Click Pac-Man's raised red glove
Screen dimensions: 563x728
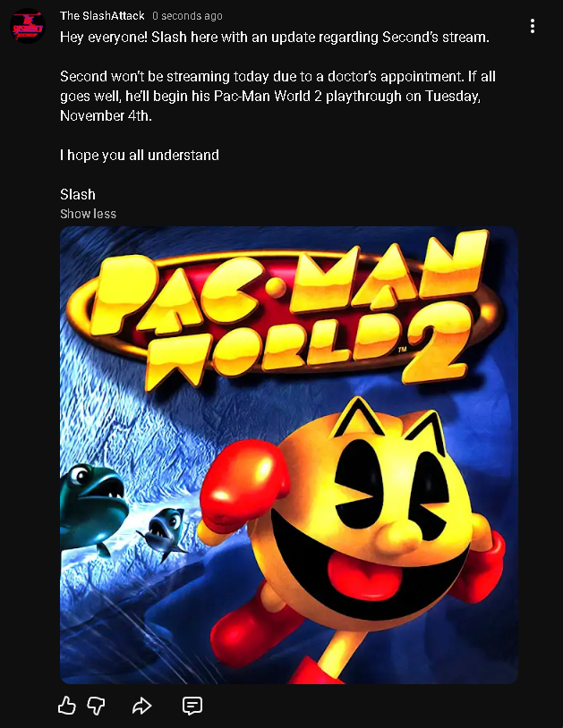(243, 483)
